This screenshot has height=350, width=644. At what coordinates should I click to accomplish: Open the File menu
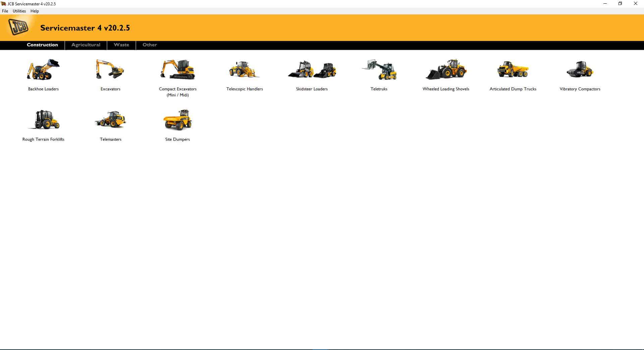pyautogui.click(x=5, y=11)
